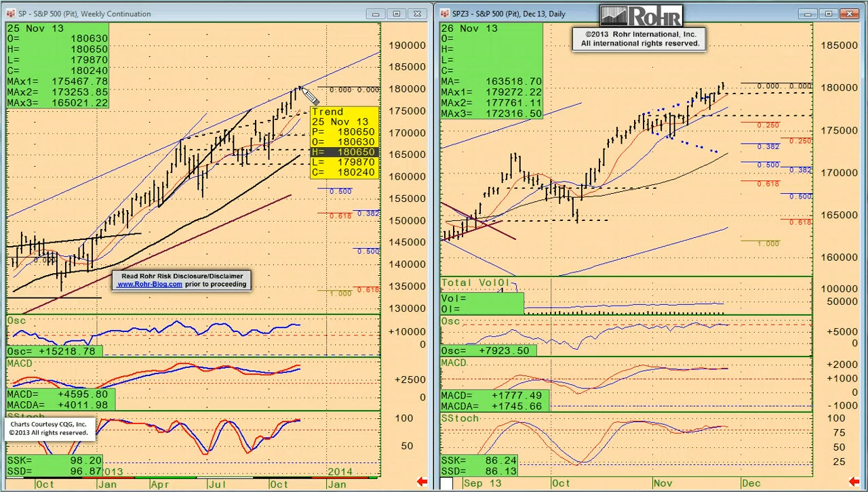Select the daily chart SStoch study label
Viewport: 868px width, 492px height.
[x=460, y=419]
